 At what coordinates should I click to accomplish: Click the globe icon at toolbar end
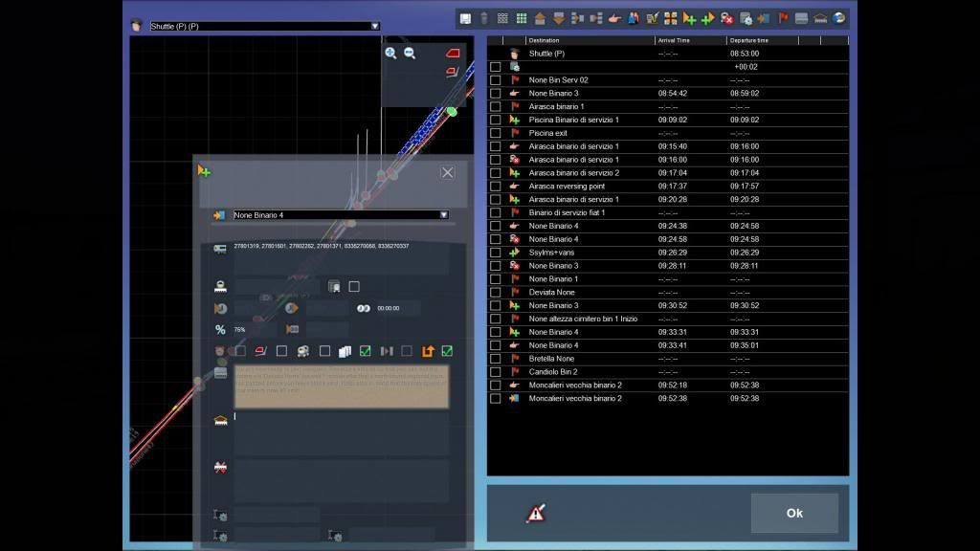838,19
